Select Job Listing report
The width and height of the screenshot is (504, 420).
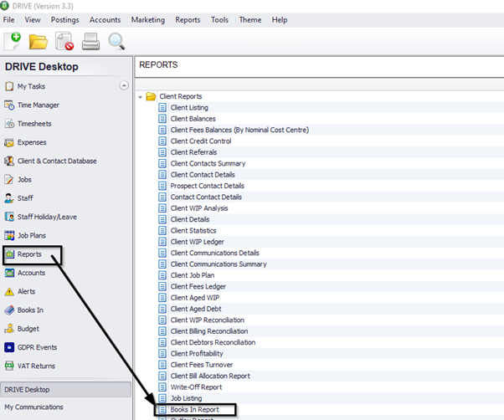(x=186, y=398)
